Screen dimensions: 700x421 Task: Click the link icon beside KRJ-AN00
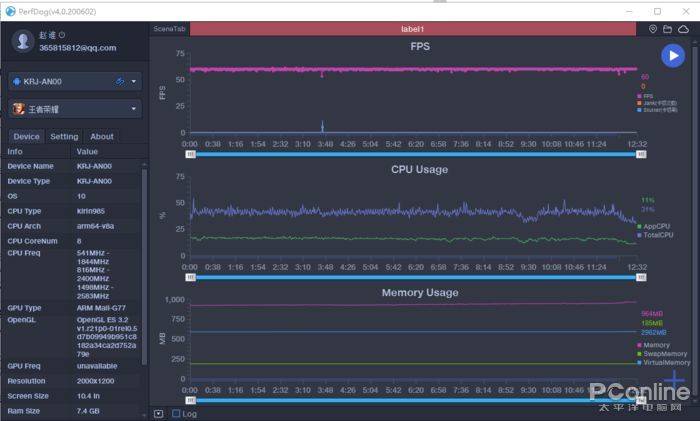click(120, 81)
